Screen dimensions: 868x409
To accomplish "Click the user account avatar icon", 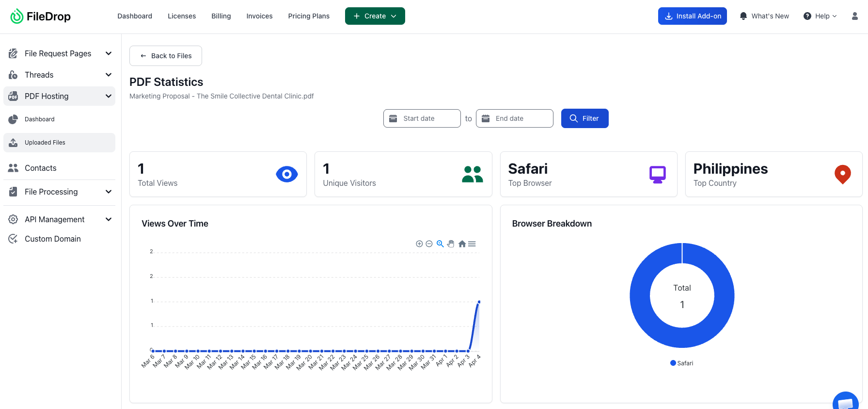I will point(854,16).
